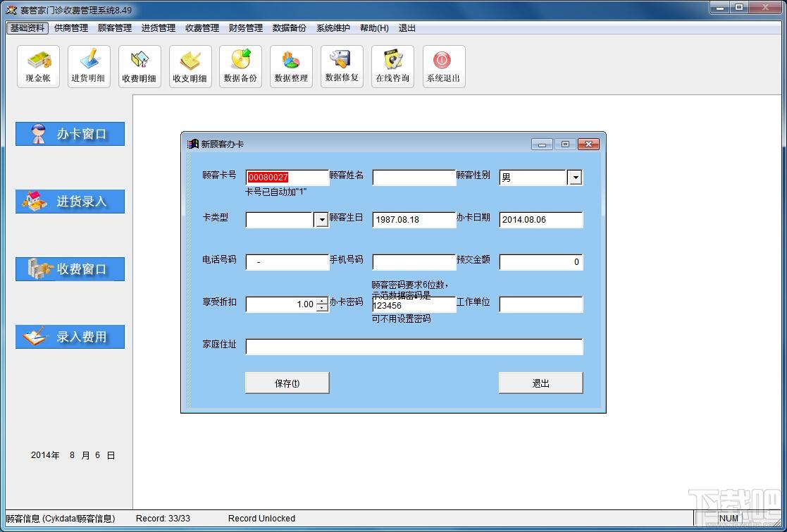Viewport: 787px width, 532px height.
Task: Maximize the 新顾客办卡 dialog
Action: [565, 144]
